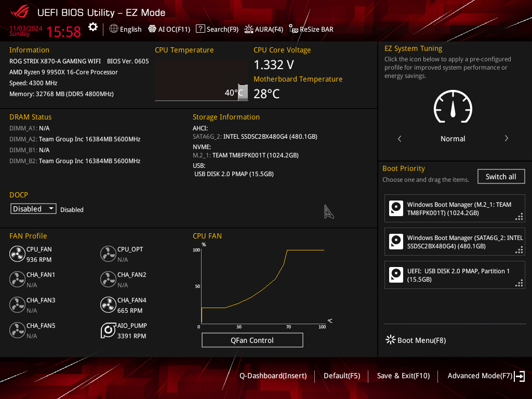Screen dimensions: 532x399
Task: Grab drag handle on SATA6G_2 INTEL boot entry
Action: [520, 250]
